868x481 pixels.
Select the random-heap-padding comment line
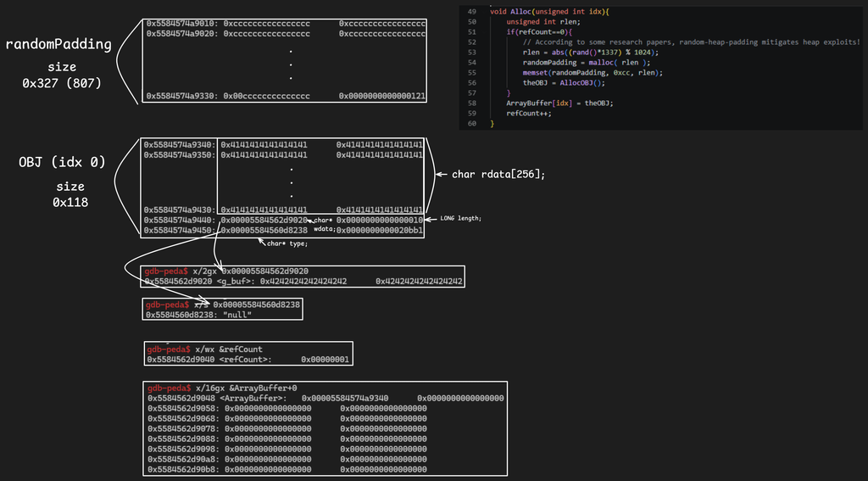point(692,42)
